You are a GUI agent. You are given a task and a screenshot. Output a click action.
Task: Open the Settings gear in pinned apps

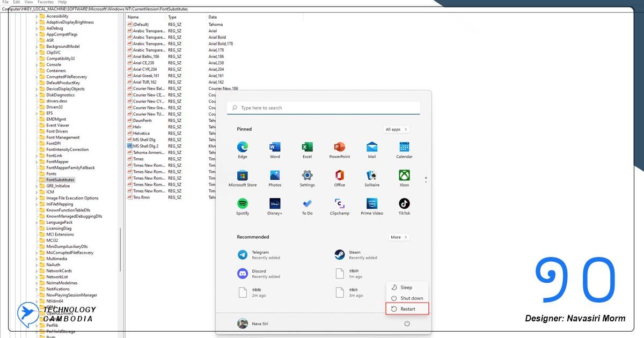point(307,175)
